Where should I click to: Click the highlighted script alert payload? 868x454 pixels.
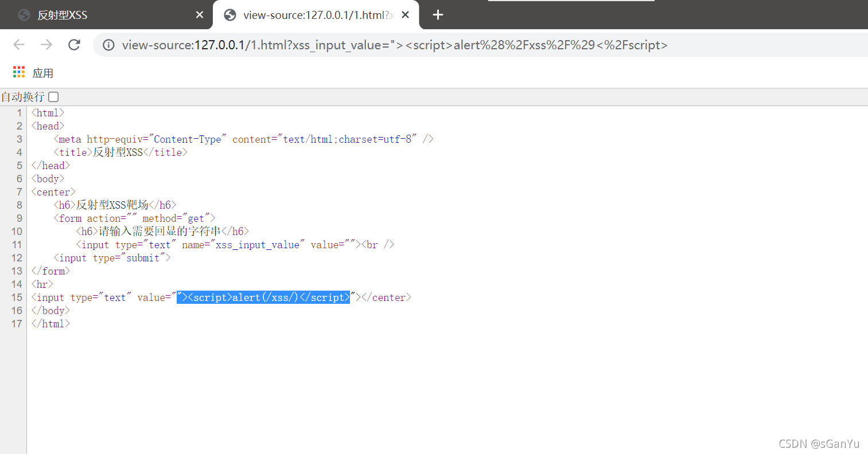point(263,298)
